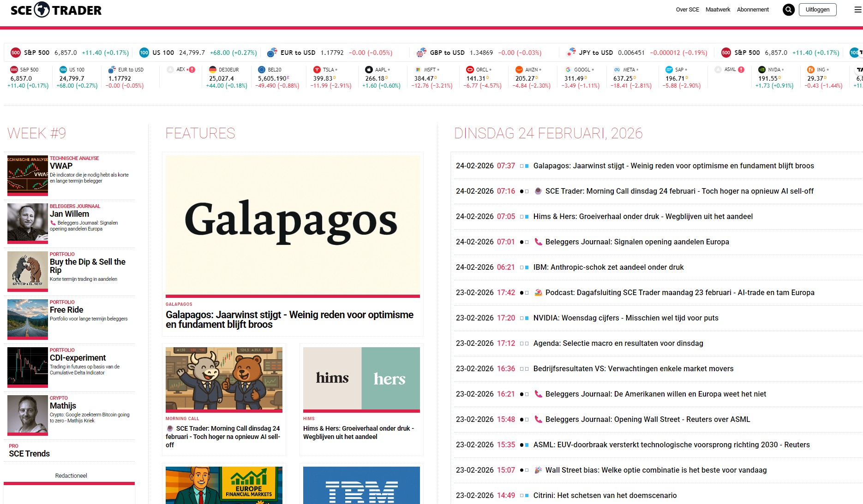Click the US 100 badge in top ticker

pos(144,53)
